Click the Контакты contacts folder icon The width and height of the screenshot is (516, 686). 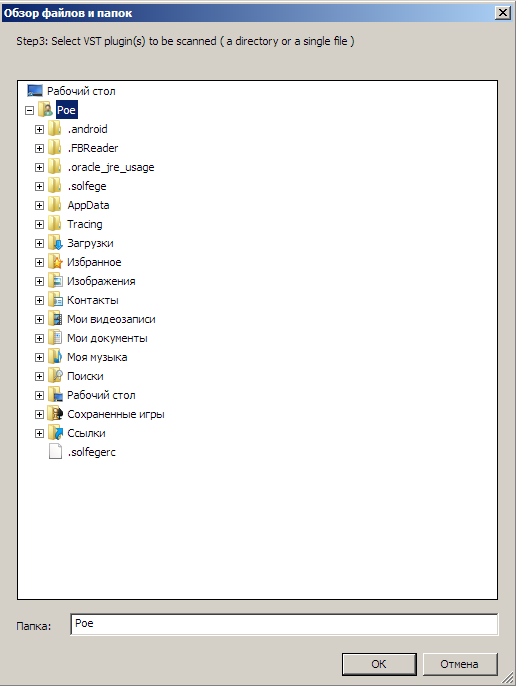[55, 300]
